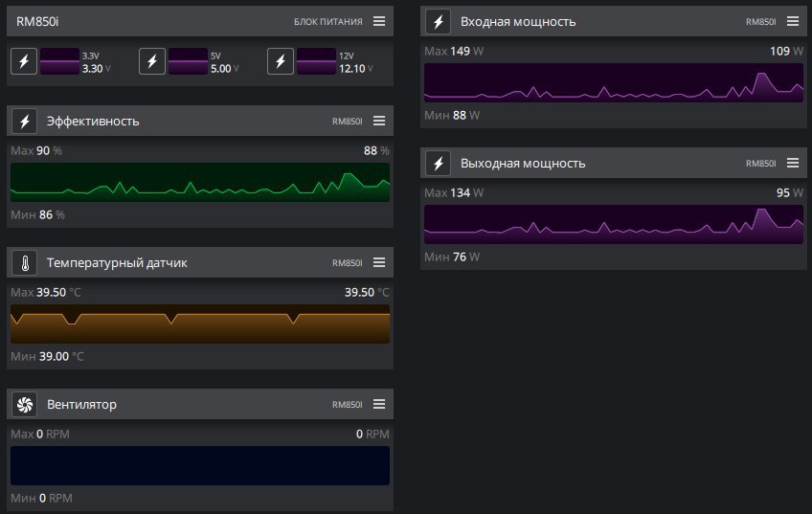The height and width of the screenshot is (514, 812).
Task: Click the RM850i panel title
Action: click(x=37, y=21)
